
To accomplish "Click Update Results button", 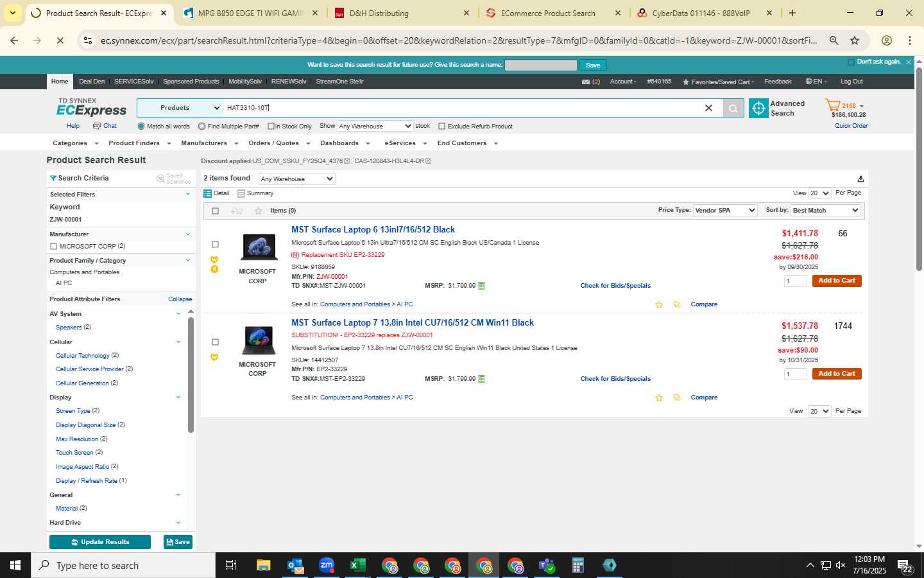I will (x=100, y=542).
